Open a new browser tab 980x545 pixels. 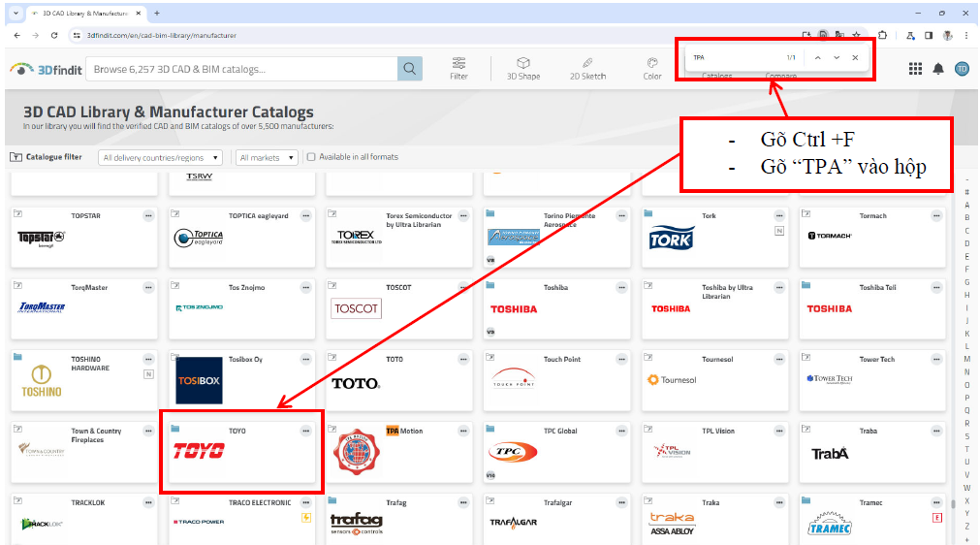(x=157, y=13)
